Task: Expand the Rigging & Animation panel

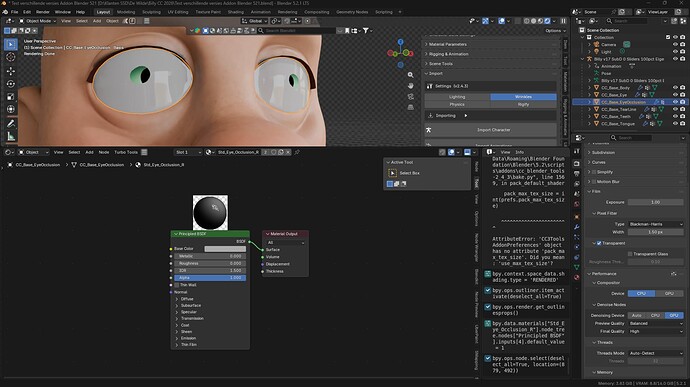Action: 491,54
